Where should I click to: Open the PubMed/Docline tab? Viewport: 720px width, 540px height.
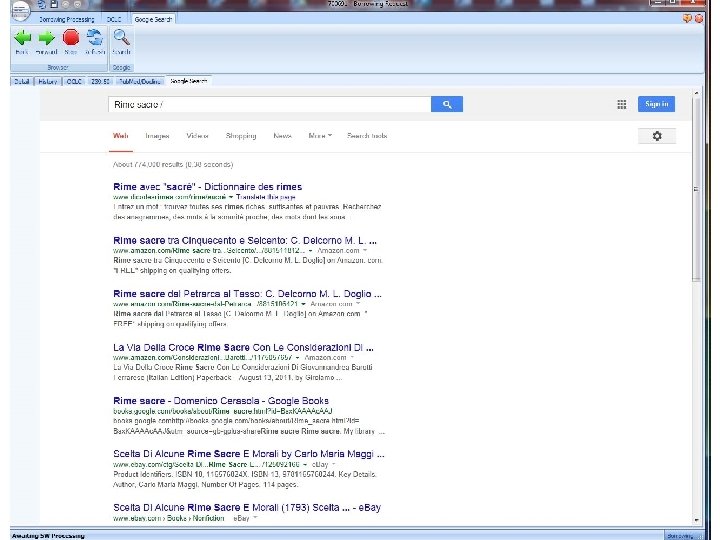click(x=140, y=81)
